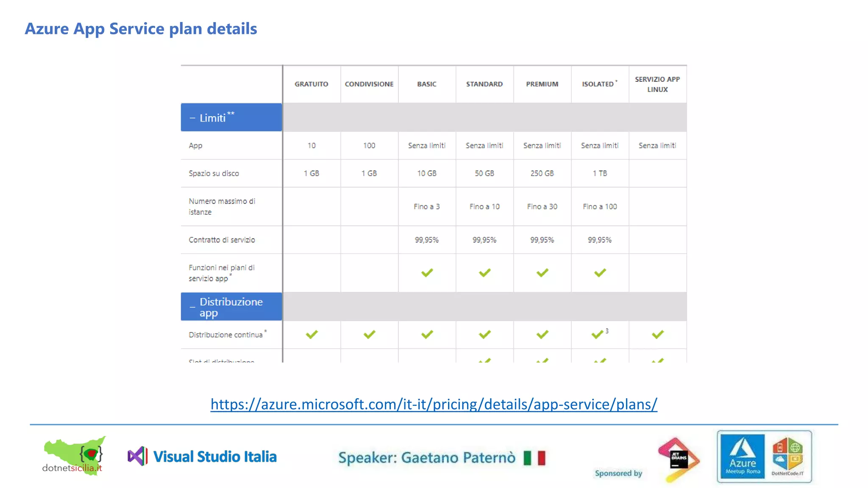Click Condivisione checkmark in Distribuzione continua row

click(369, 335)
